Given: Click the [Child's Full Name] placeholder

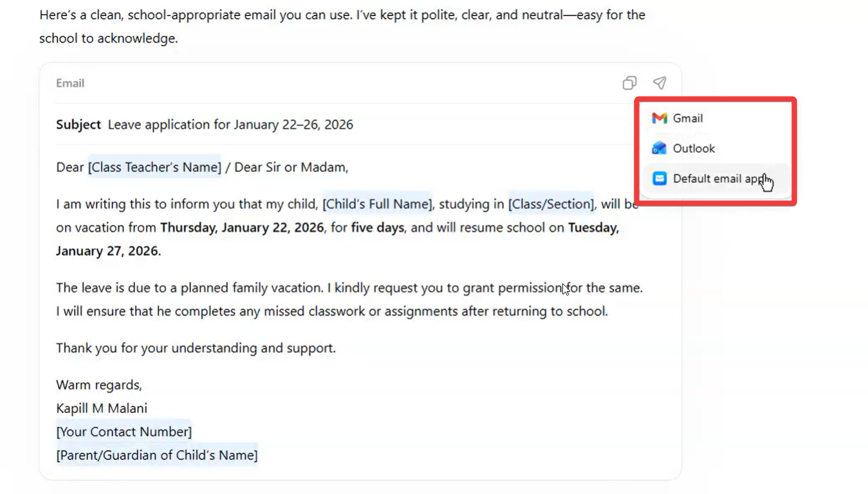Looking at the screenshot, I should point(377,204).
